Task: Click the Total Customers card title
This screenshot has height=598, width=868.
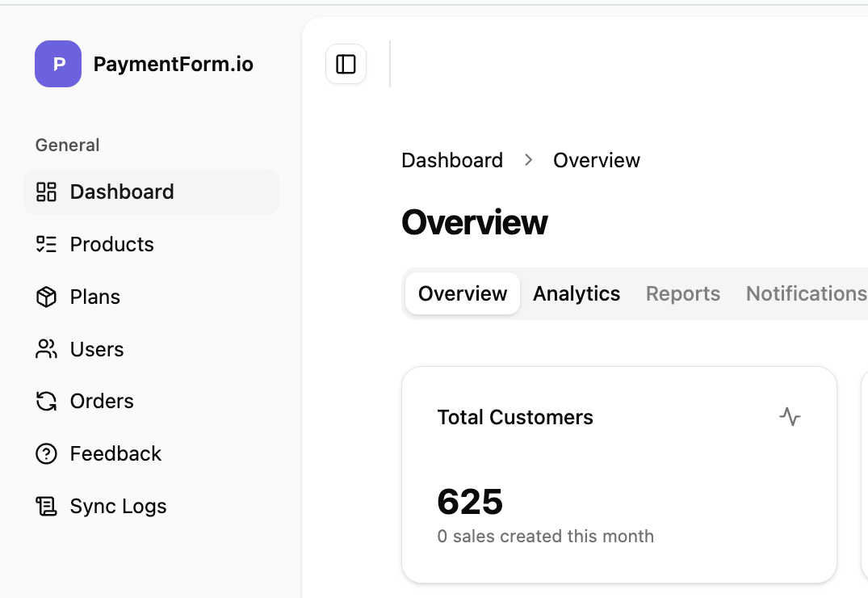Action: coord(515,417)
